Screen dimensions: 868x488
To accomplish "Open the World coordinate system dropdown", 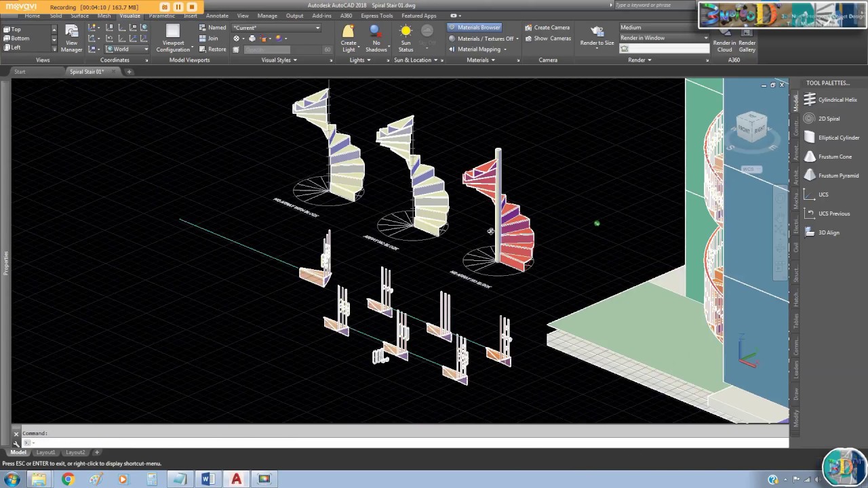I will coord(127,49).
